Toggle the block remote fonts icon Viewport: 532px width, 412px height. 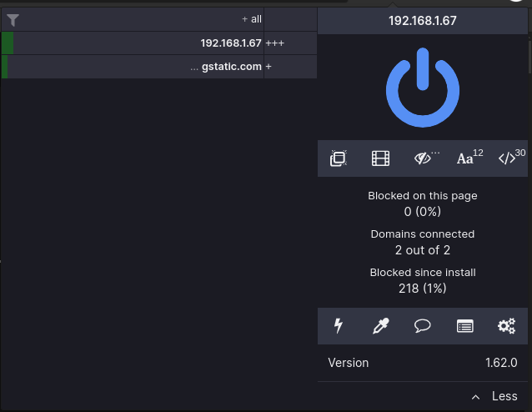(466, 158)
